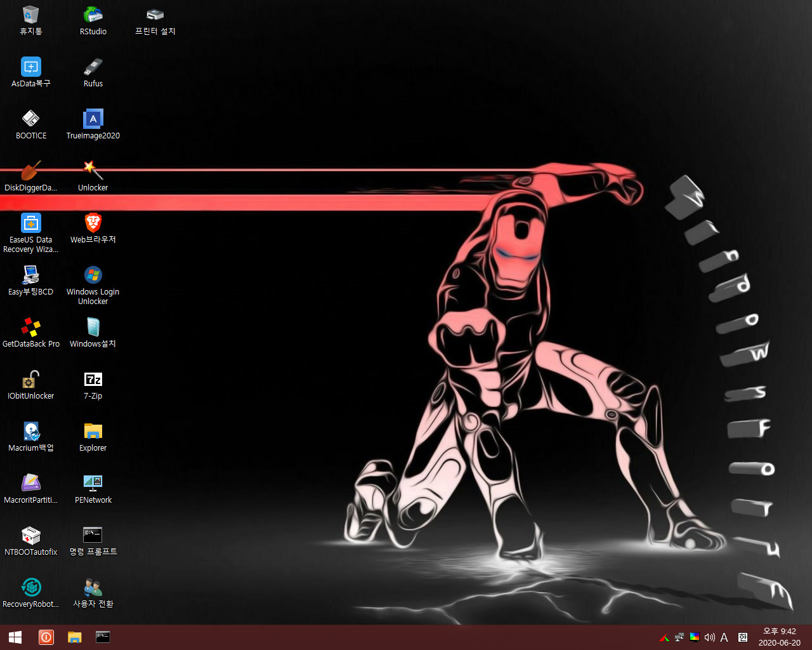Click the taskbar clock showing 오후 9:42

779,637
